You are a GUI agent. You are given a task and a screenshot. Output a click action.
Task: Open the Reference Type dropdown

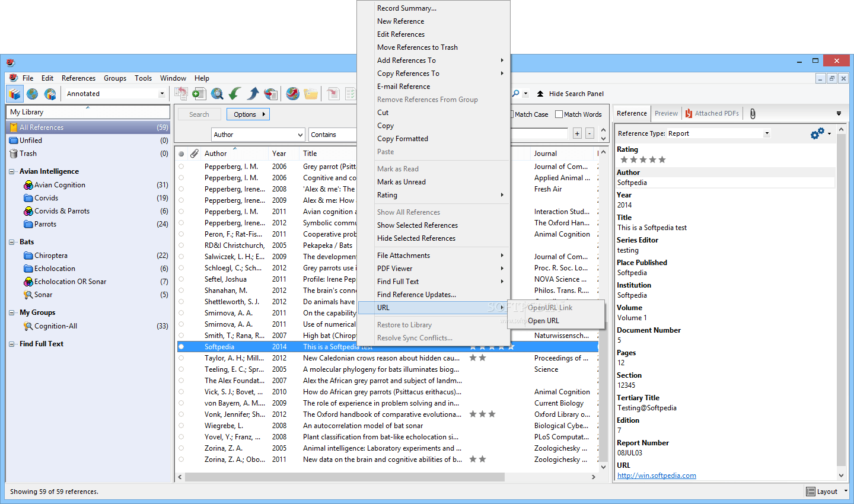pyautogui.click(x=767, y=133)
